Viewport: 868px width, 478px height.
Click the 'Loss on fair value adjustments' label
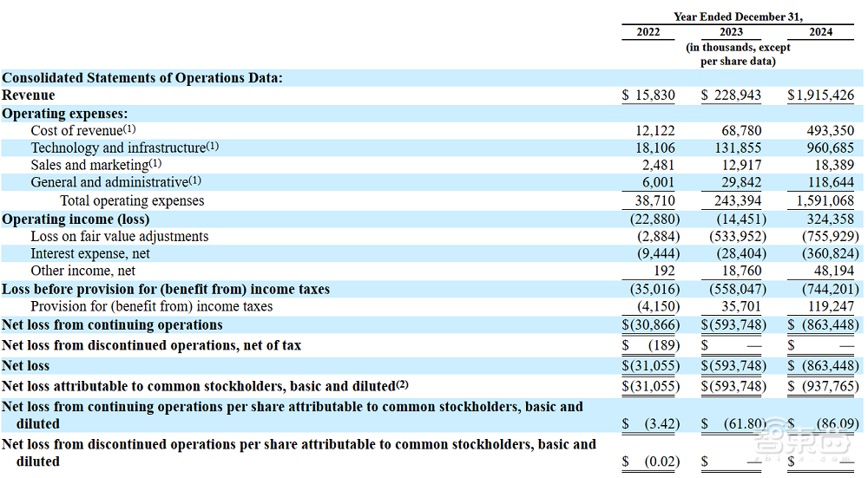coord(120,236)
